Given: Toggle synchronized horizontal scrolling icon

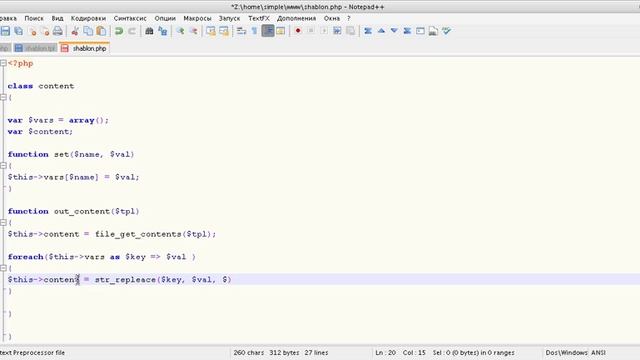Looking at the screenshot, I should pyautogui.click(x=224, y=31).
